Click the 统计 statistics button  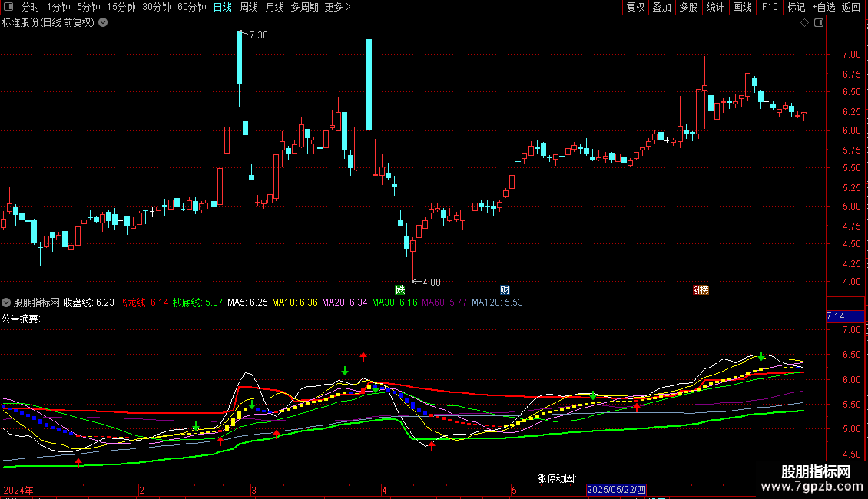715,7
